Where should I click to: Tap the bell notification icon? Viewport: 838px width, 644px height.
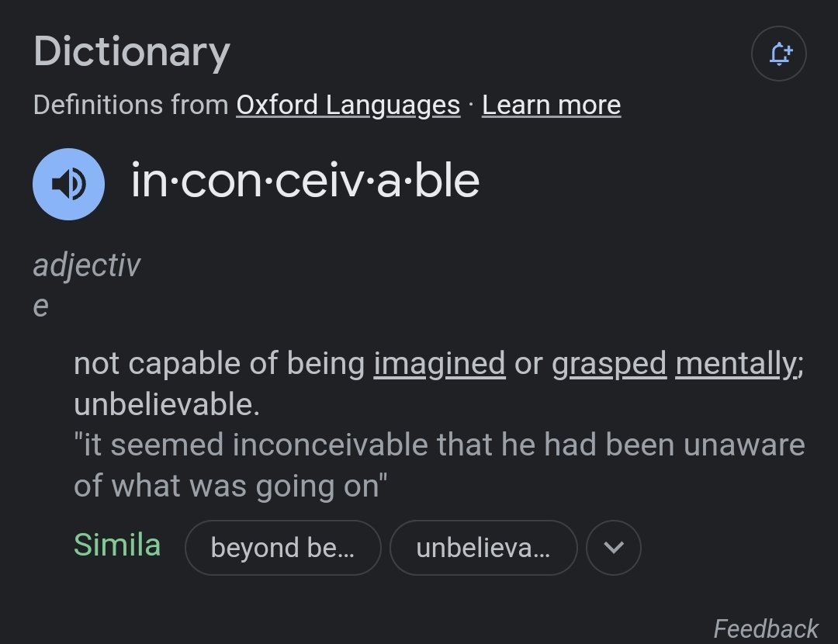779,54
